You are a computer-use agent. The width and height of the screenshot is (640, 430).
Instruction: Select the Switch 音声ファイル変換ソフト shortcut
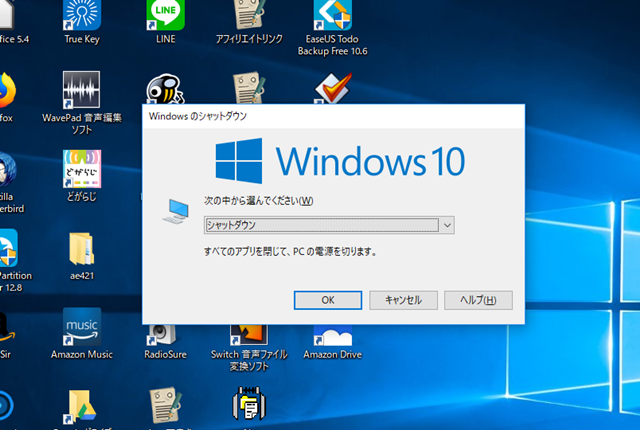pos(249,348)
